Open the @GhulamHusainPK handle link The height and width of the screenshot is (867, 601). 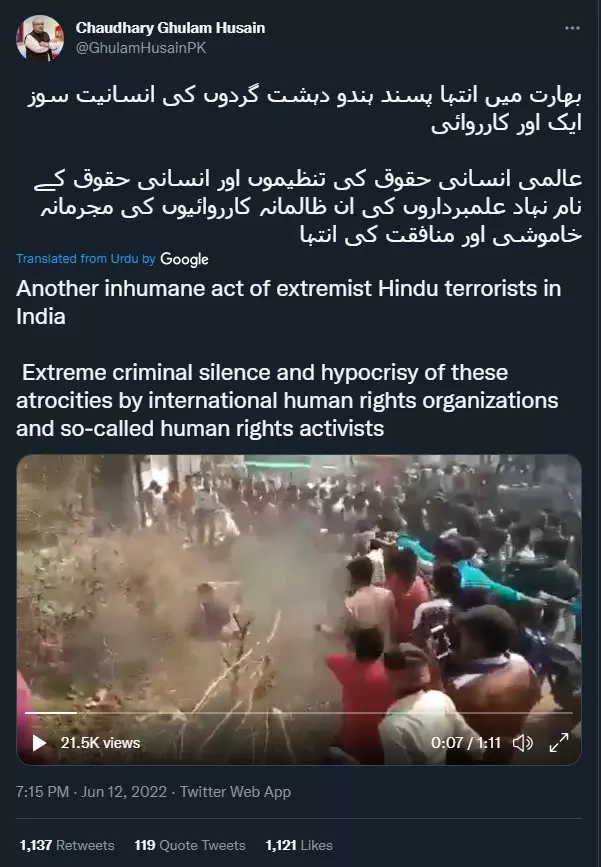[141, 48]
